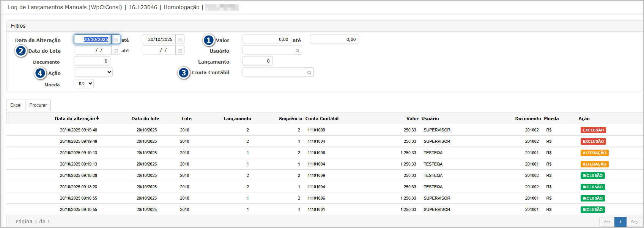Click the Conta Contábil search magnifier icon
Viewport: 644px width, 228px height.
(x=309, y=73)
